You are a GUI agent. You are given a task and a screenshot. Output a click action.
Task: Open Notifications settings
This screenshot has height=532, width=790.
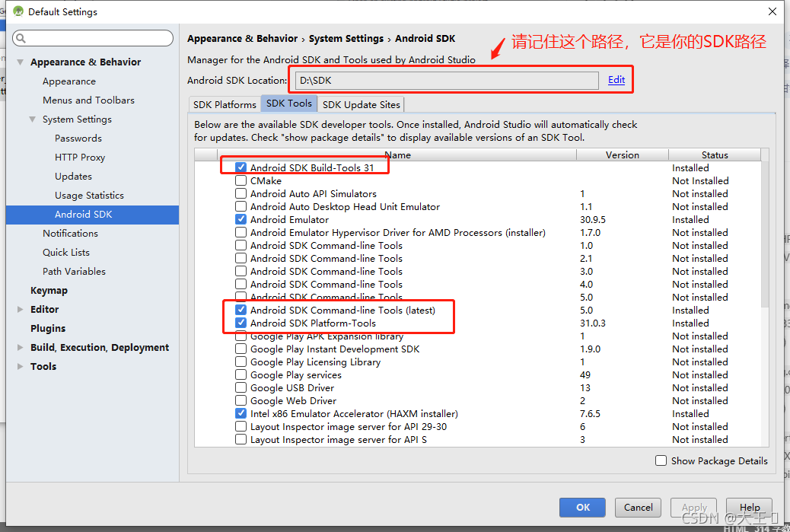[x=70, y=233]
